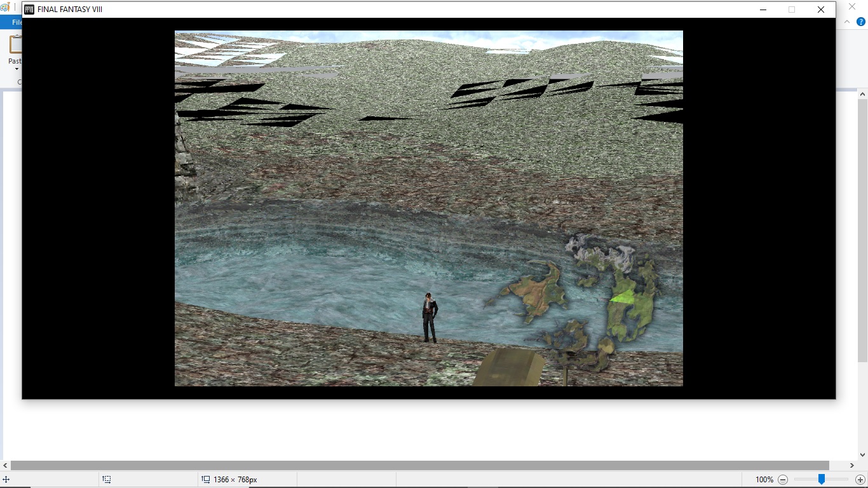Screen dimensions: 868x488
Task: Click Paint's vertical scrollbar up arrow
Action: tap(862, 95)
